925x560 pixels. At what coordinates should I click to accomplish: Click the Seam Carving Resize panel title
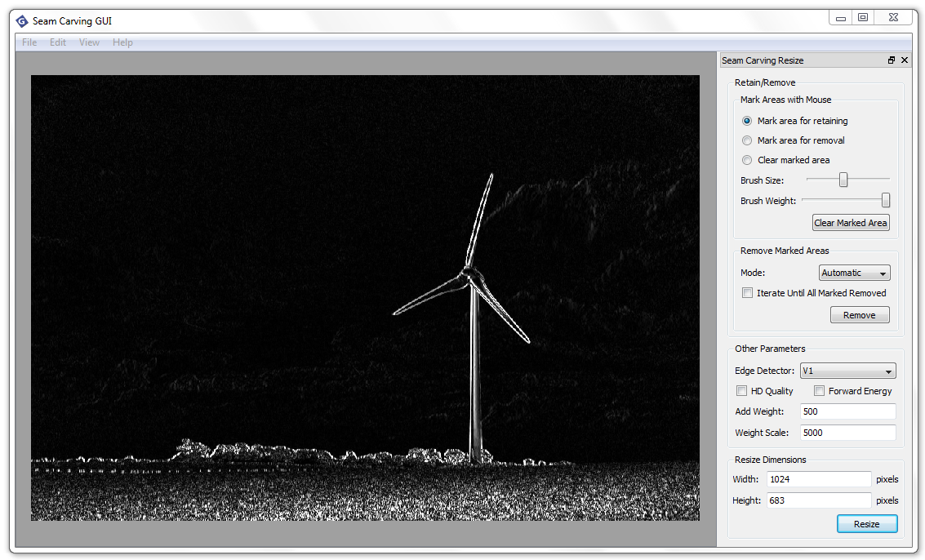pos(763,60)
